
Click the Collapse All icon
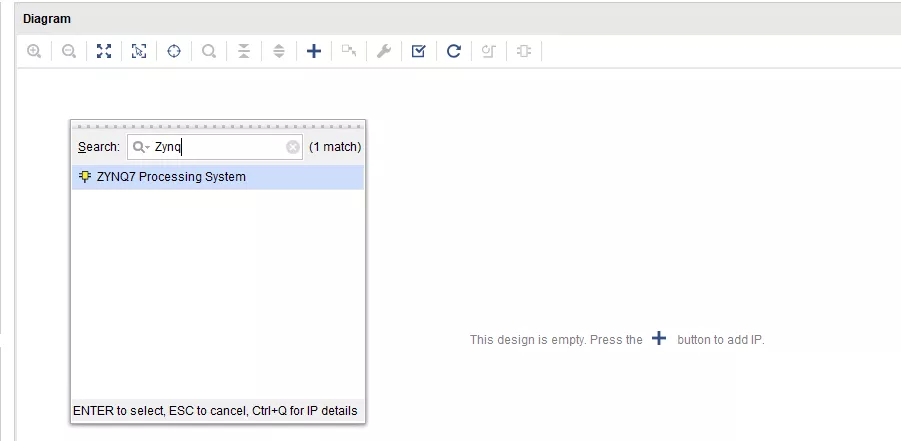click(244, 51)
